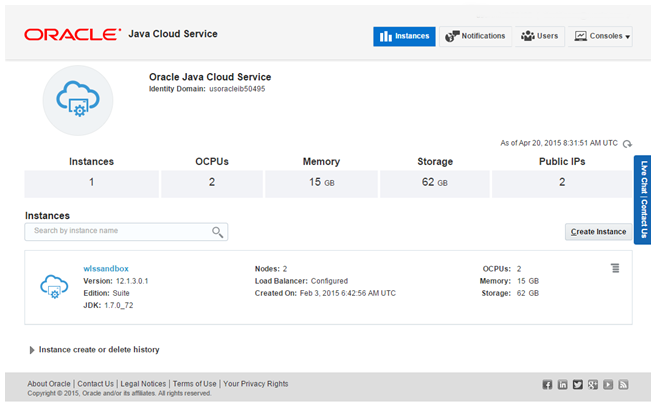
Task: Open the RSS feed icon
Action: click(x=623, y=385)
